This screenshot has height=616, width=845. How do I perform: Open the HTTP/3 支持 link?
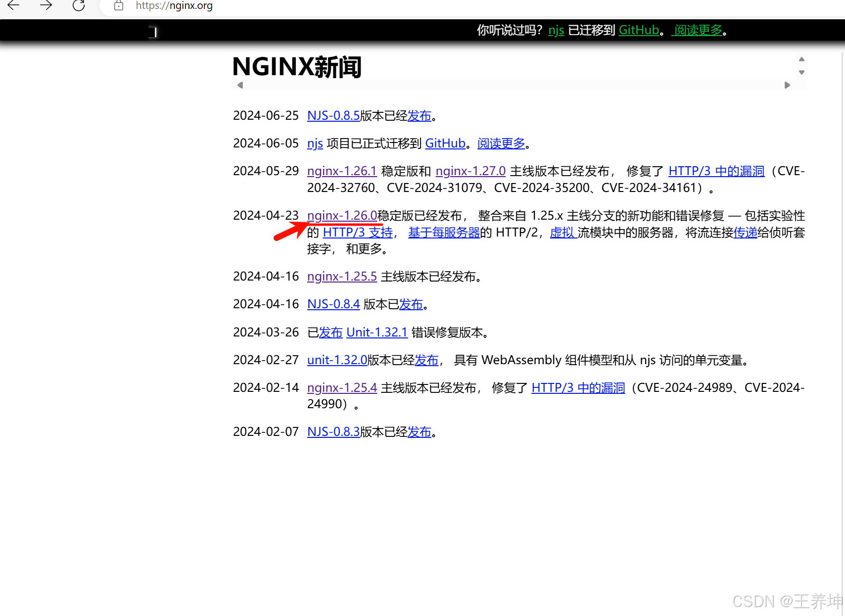tap(358, 233)
